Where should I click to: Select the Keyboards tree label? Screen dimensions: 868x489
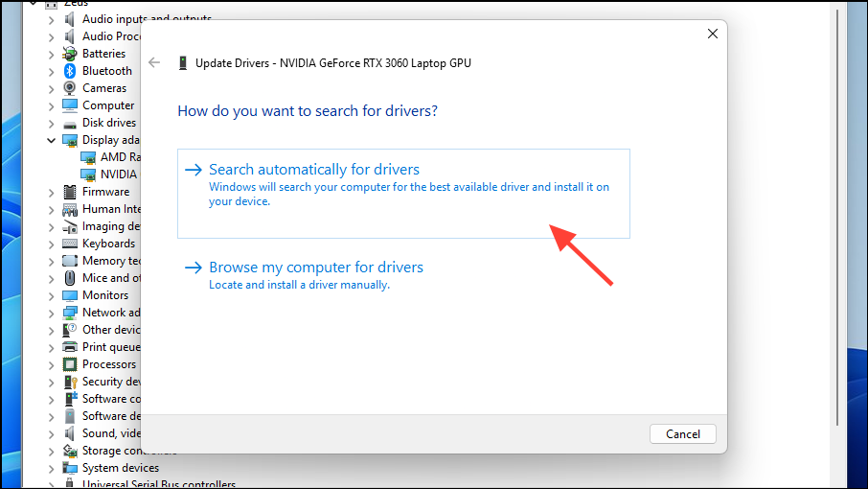tap(109, 244)
